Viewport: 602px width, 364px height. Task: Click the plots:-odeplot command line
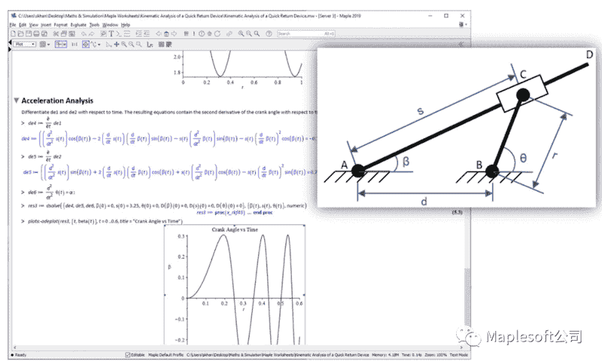tap(105, 221)
